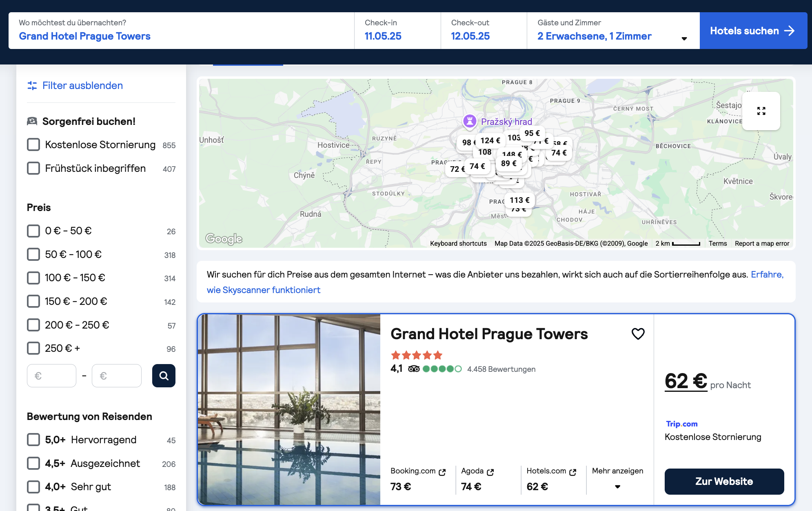Select the 89 € map price marker
The width and height of the screenshot is (812, 511).
(x=509, y=163)
